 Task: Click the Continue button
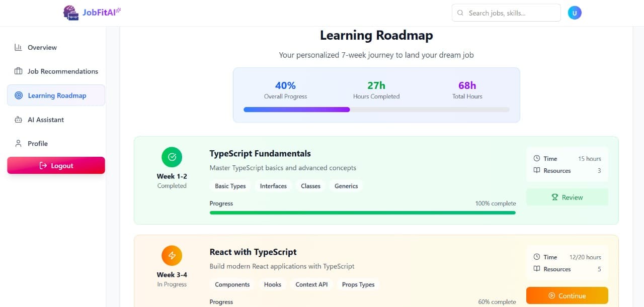tap(567, 295)
